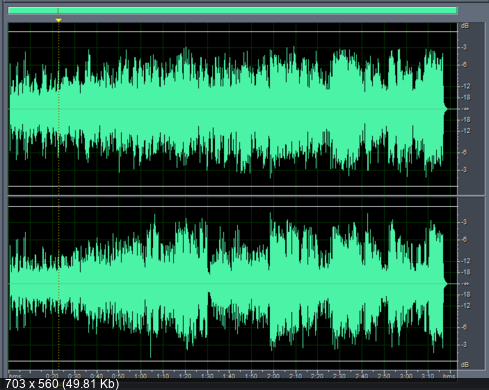Click the 2:00 mark on the time ruler
The height and width of the screenshot is (390, 489).
273,376
